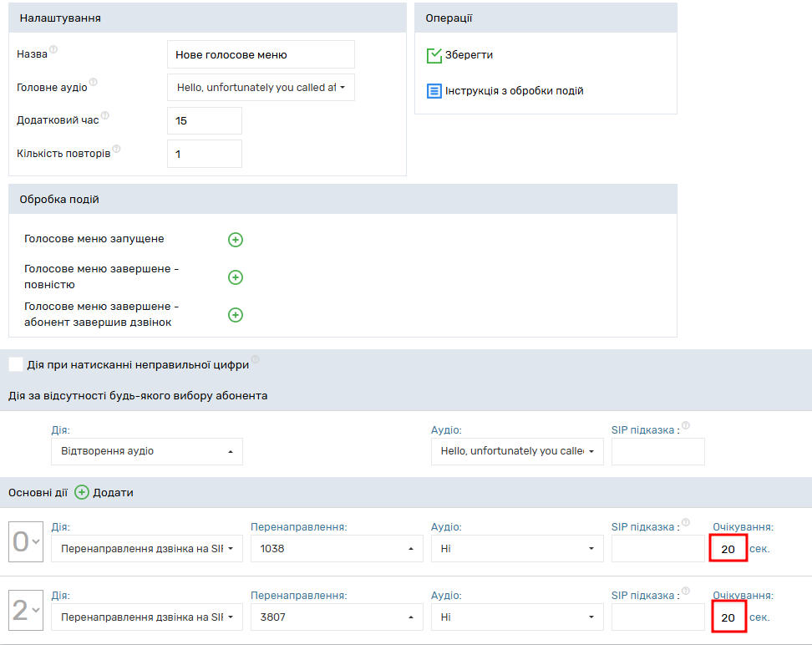Click the Інструкція з обробки подій link
Screen dimensions: 812x645
tap(514, 91)
